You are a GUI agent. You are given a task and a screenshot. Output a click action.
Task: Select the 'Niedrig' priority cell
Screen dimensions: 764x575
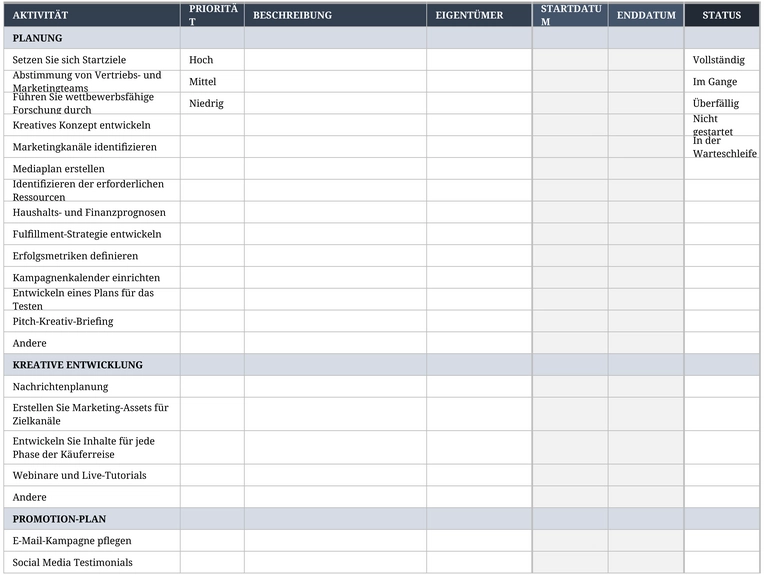212,103
